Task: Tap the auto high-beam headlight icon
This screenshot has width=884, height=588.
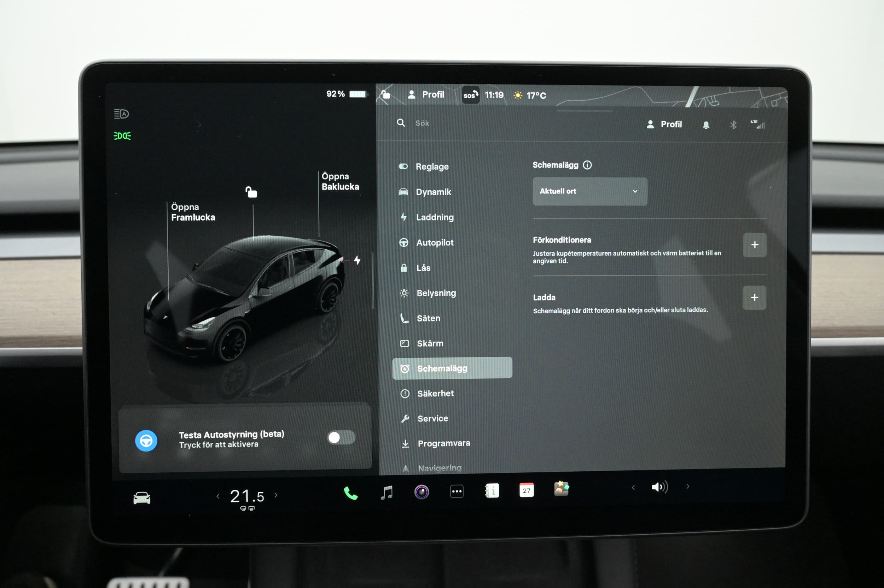Action: tap(121, 113)
